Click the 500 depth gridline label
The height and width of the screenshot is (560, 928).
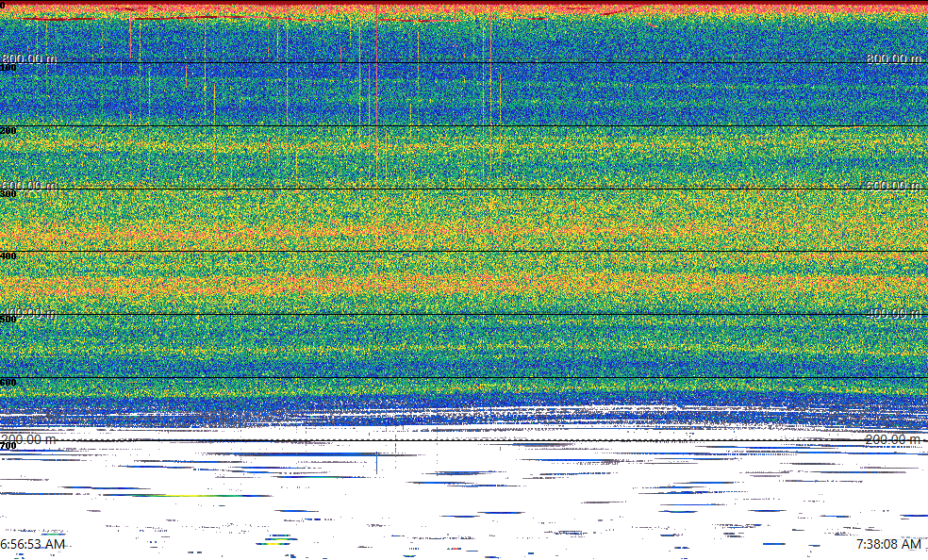[8, 320]
